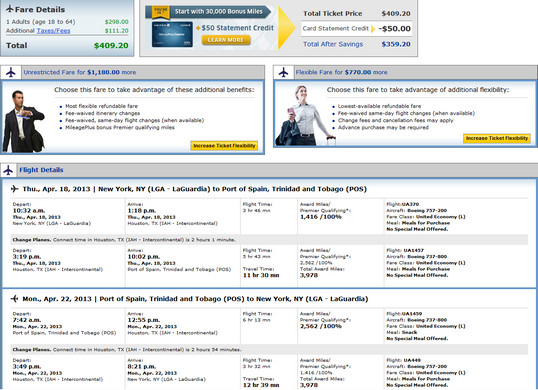
Task: Click the 1,416 /100% miles for UA370
Action: [x=321, y=217]
